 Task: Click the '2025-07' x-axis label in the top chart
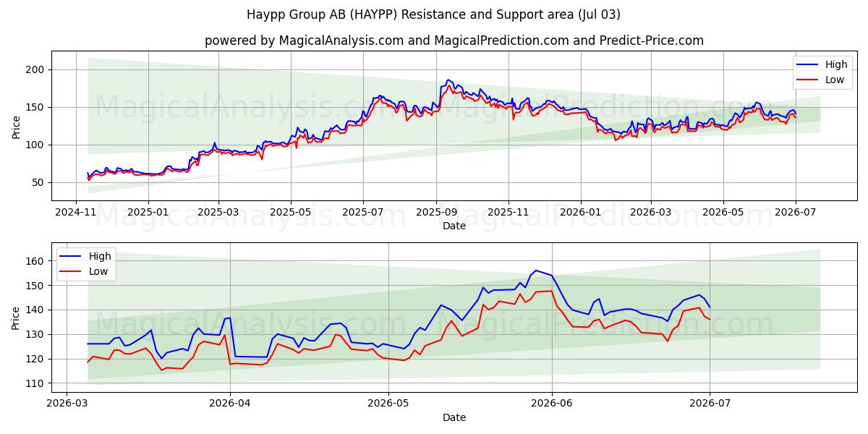[x=362, y=213]
